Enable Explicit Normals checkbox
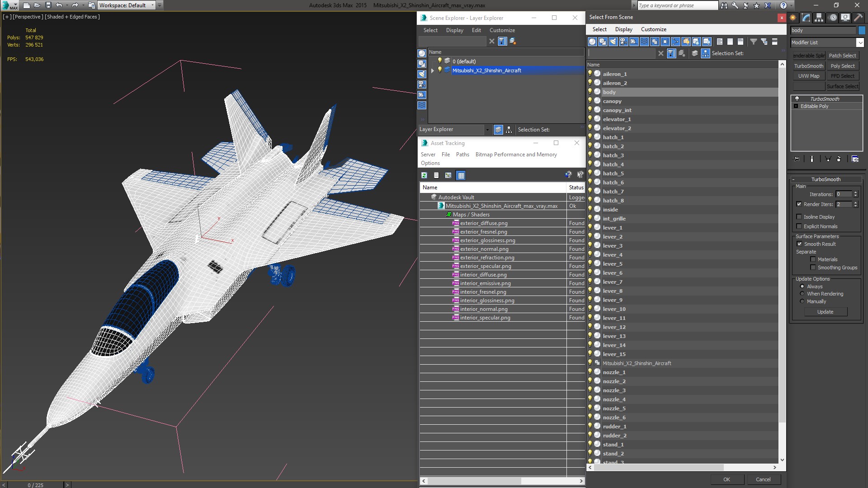Screen dimensions: 868x488 coord(799,226)
